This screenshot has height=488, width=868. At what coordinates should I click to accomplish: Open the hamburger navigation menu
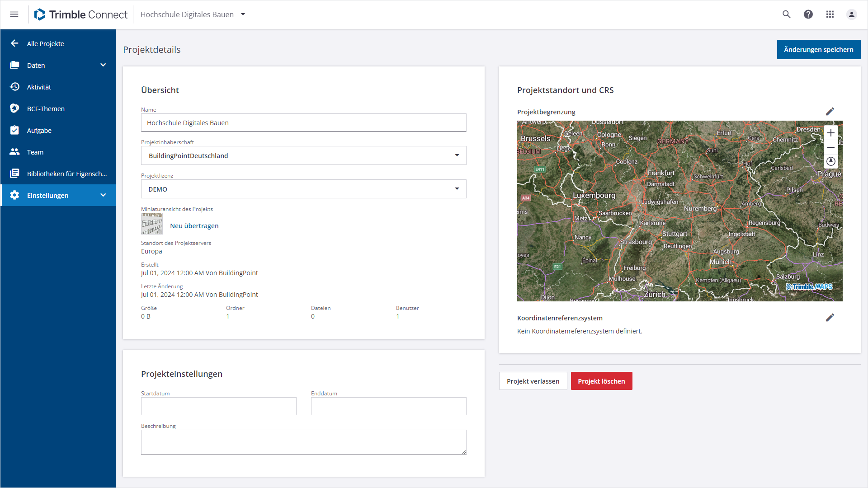click(x=14, y=14)
